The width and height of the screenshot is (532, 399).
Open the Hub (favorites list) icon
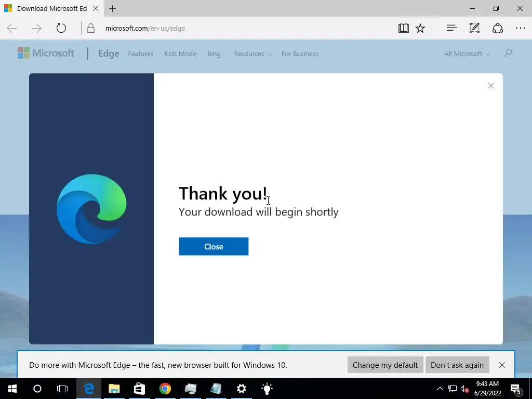(x=451, y=28)
